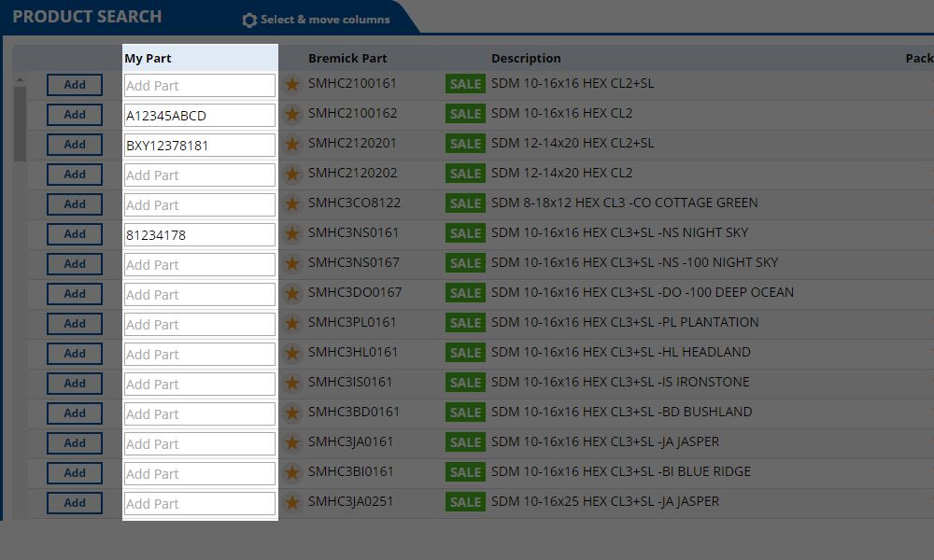Favorite the SMHC3IS0161 Ironstone item
Screen dimensions: 934x560
pos(292,384)
